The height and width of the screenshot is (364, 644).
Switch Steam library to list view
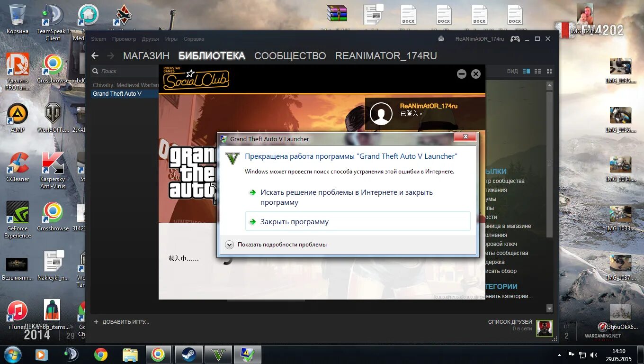[538, 71]
